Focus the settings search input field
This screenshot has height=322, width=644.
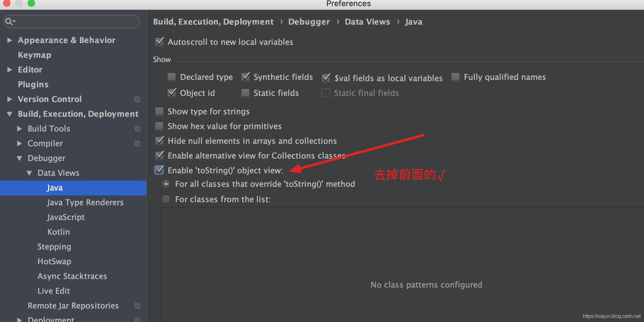point(72,22)
